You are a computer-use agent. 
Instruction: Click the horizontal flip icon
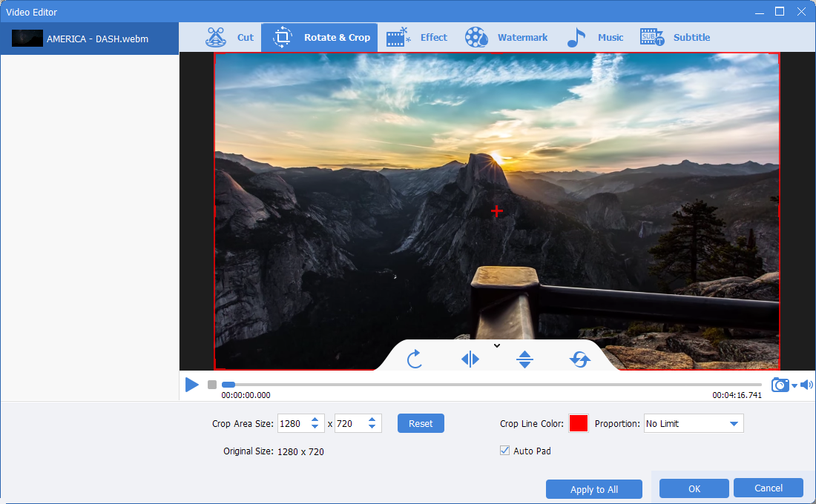point(470,359)
